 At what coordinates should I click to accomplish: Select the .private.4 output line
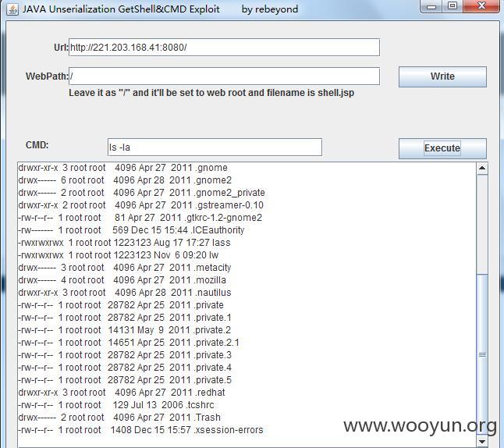[125, 368]
